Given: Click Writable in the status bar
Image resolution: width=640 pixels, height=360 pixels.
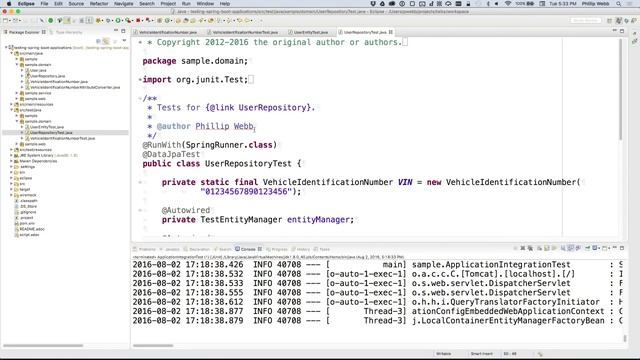Looking at the screenshot, I should coord(444,354).
